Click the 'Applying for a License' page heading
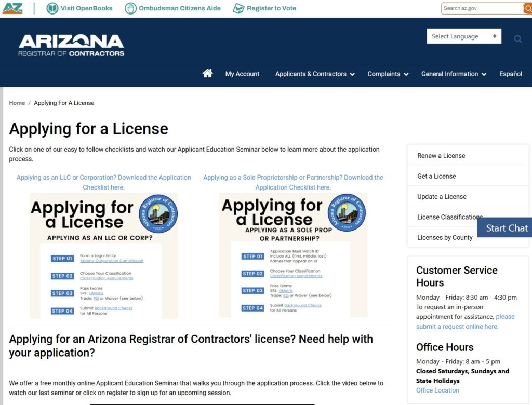Viewport: 532px width, 405px height. point(88,129)
